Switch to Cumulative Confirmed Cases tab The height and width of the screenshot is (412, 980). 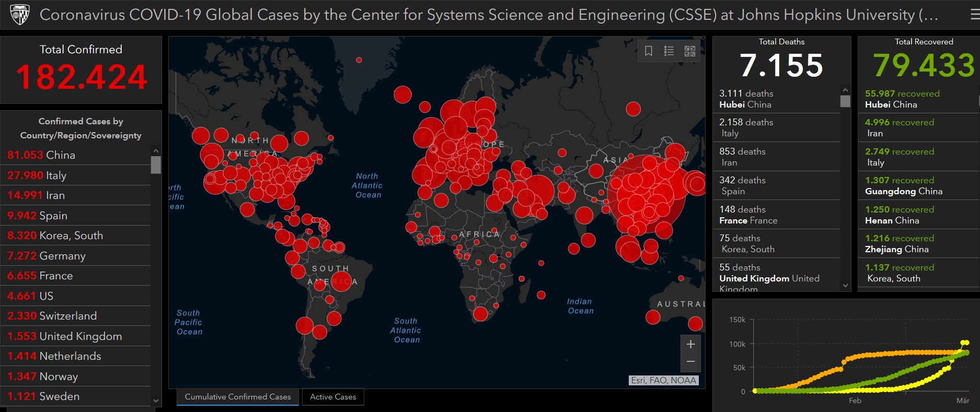coord(238,397)
